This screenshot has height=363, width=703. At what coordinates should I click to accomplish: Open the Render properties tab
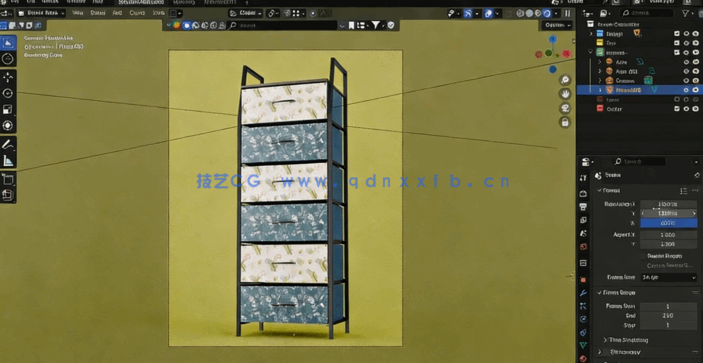[583, 194]
